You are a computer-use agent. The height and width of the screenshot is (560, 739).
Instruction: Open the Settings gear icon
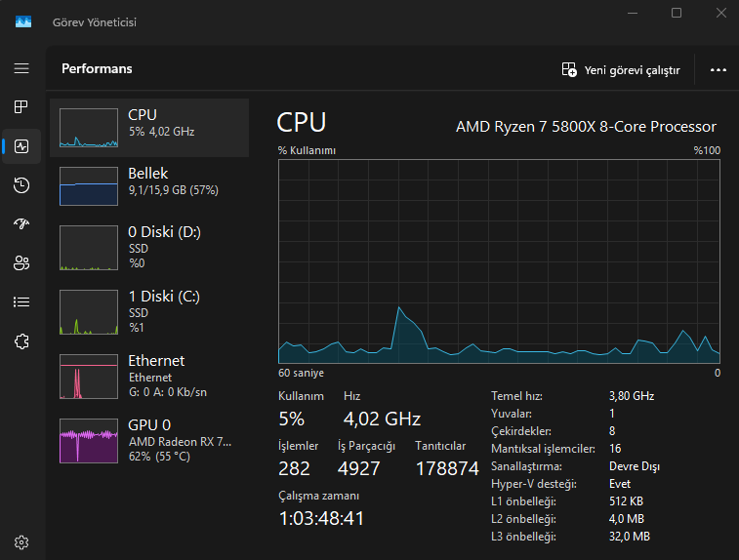pos(21,541)
